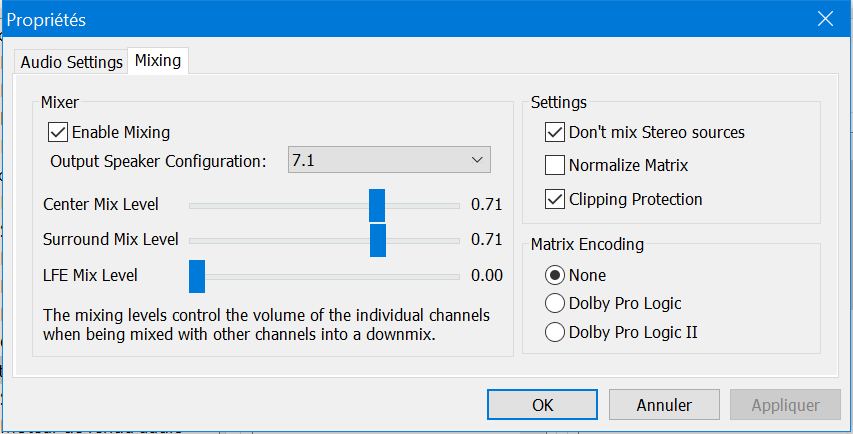Choose Dolby Pro Logic matrix encoding
Viewport: 853px width, 434px height.
(x=553, y=303)
